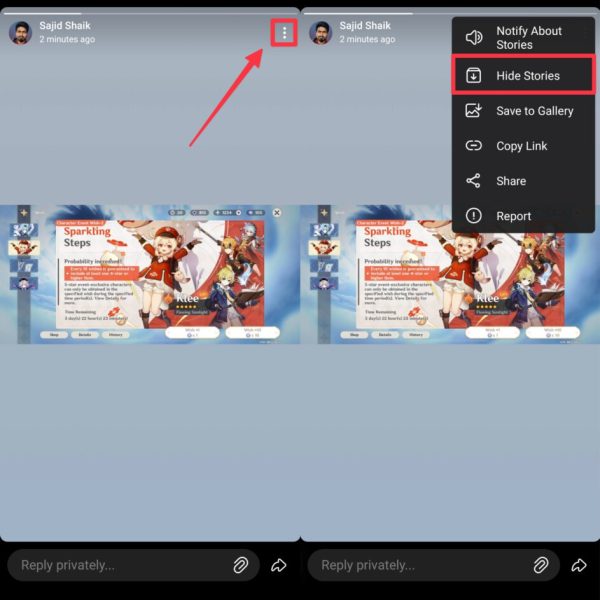Tap the forward arrow icon in left screen
The image size is (600, 600).
(279, 565)
